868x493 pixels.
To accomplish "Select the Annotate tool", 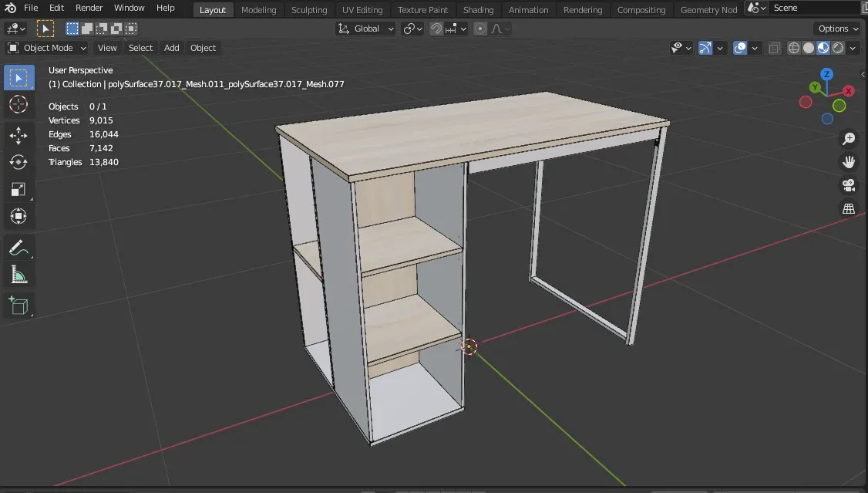I will coord(19,247).
